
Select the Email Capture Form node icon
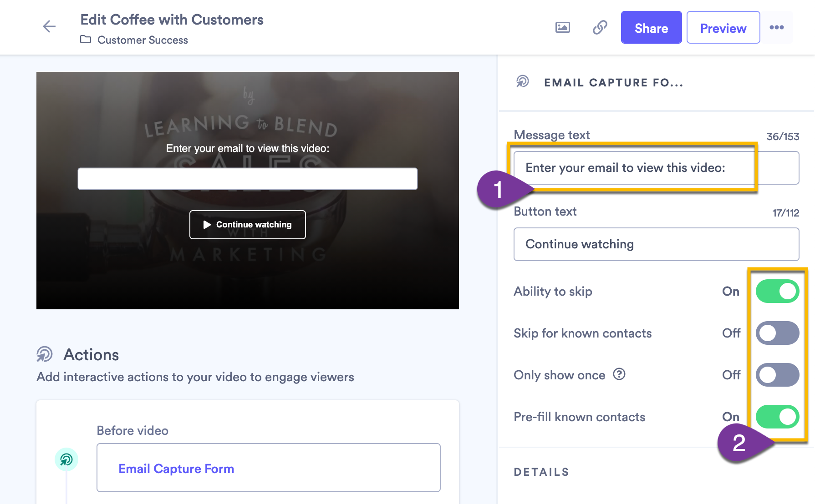click(x=66, y=459)
